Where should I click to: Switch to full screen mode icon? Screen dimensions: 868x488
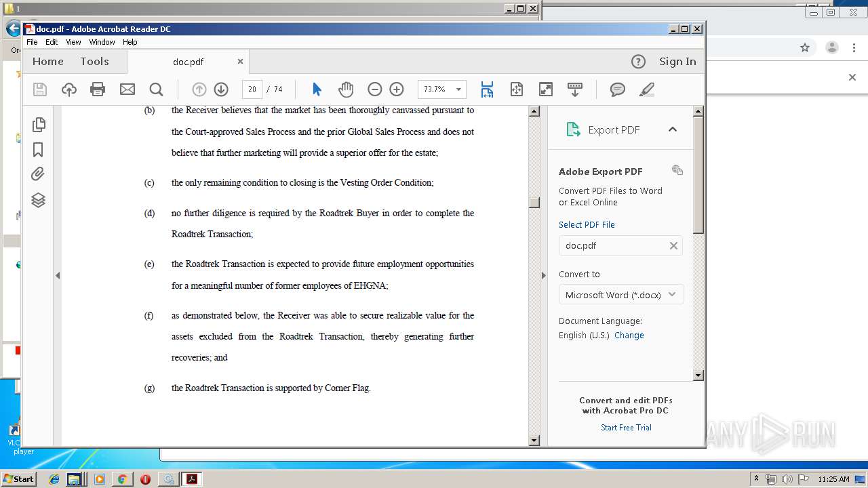546,89
